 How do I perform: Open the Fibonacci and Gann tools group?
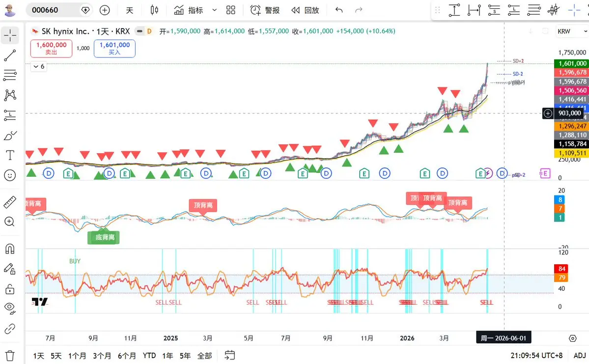click(x=10, y=75)
